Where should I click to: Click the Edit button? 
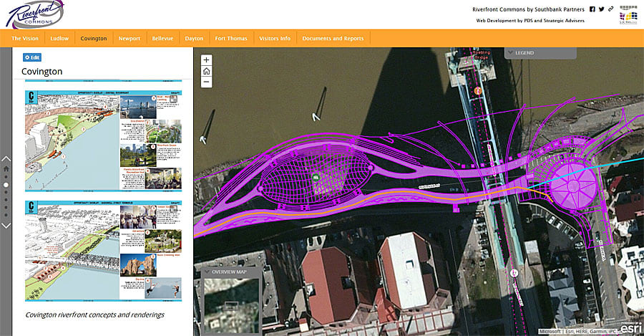click(x=32, y=57)
